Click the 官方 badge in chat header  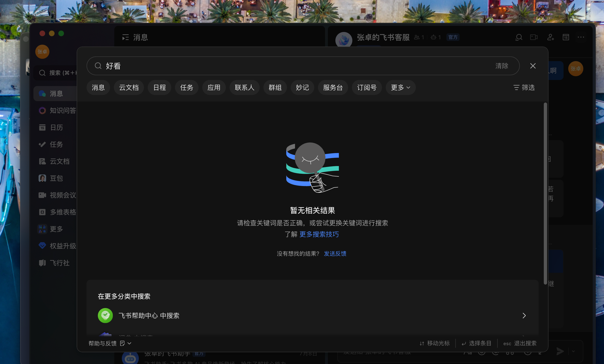(x=453, y=37)
